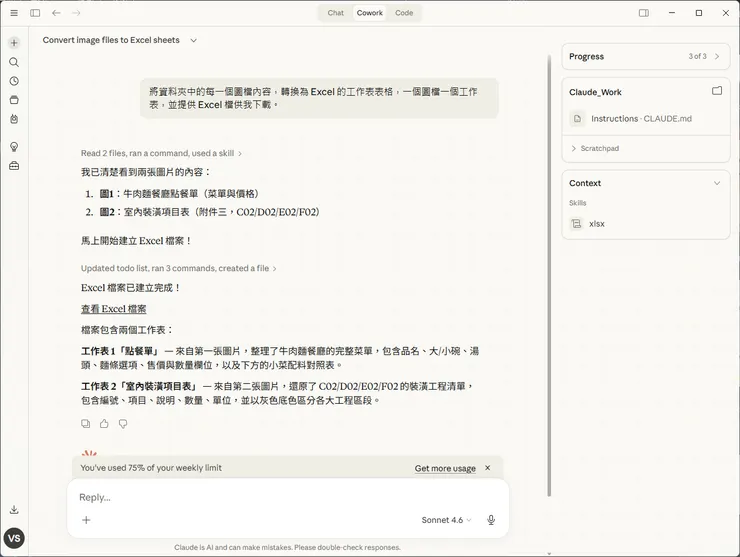
Task: Give thumbs up to the response
Action: click(x=104, y=423)
